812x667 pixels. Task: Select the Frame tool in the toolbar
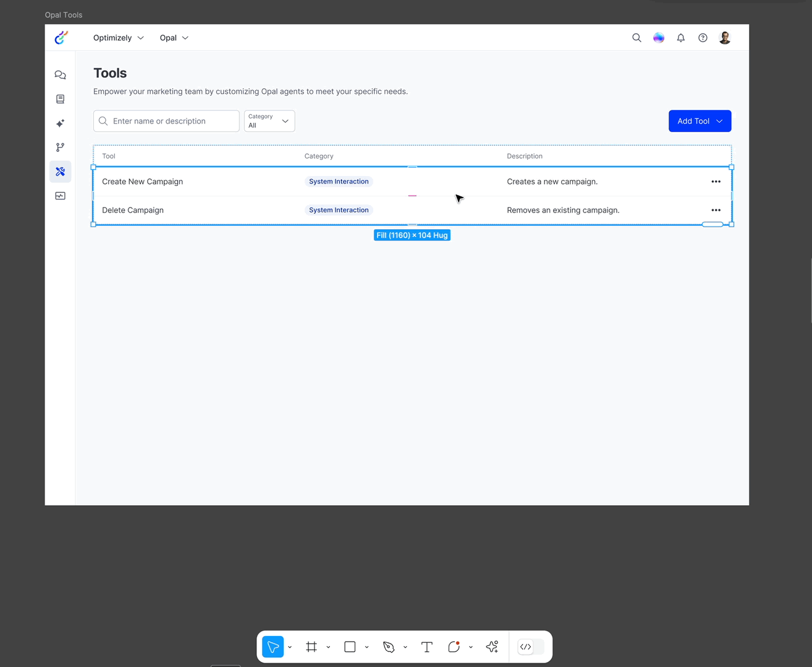311,647
